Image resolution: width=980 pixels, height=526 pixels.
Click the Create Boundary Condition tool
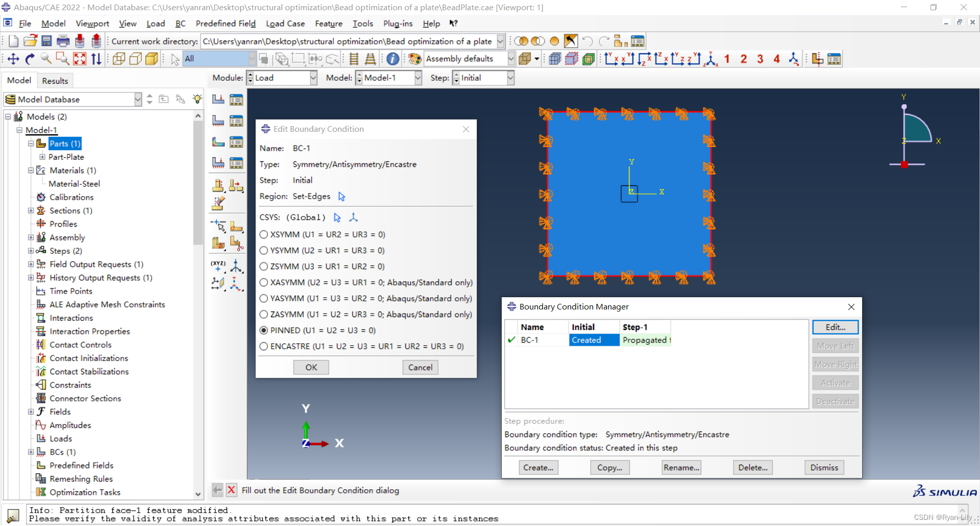point(218,121)
